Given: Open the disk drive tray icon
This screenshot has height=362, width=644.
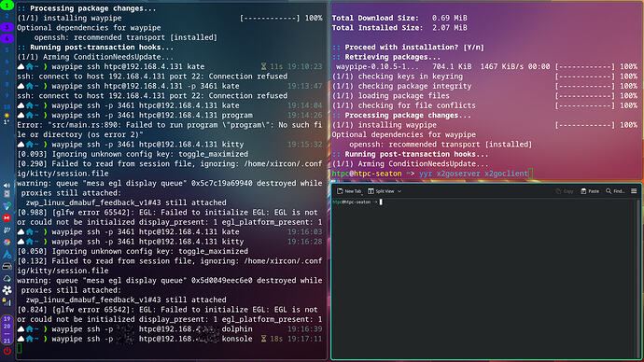Looking at the screenshot, I should point(7,267).
